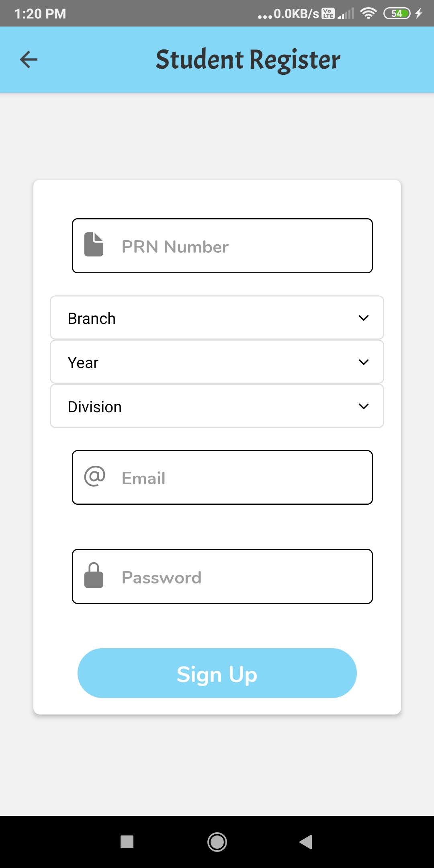Click the @ icon beside Email field
The height and width of the screenshot is (868, 434).
94,477
